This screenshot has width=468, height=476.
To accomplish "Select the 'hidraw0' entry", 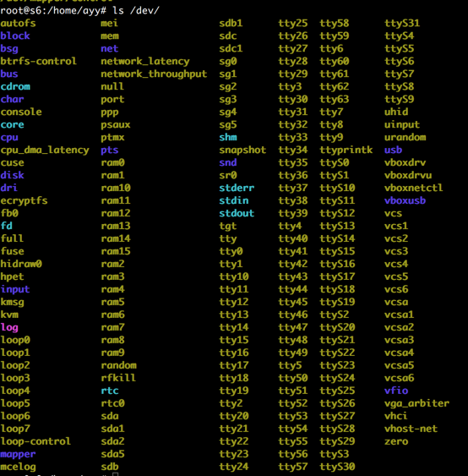I will (21, 264).
